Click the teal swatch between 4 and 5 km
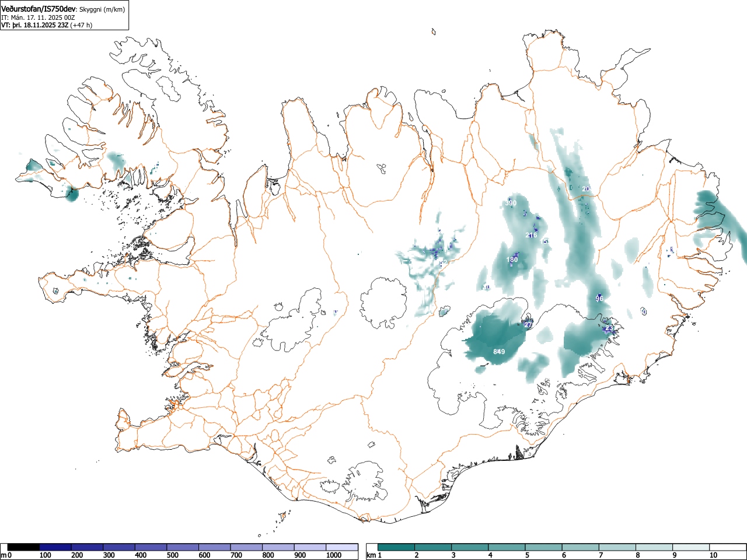This screenshot has height=560, width=747. 507,547
